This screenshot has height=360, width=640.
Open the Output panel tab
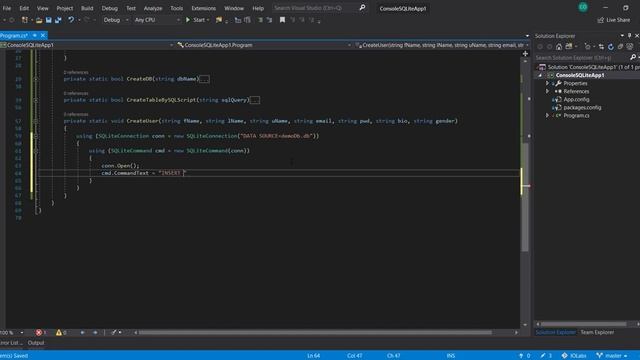[x=36, y=343]
